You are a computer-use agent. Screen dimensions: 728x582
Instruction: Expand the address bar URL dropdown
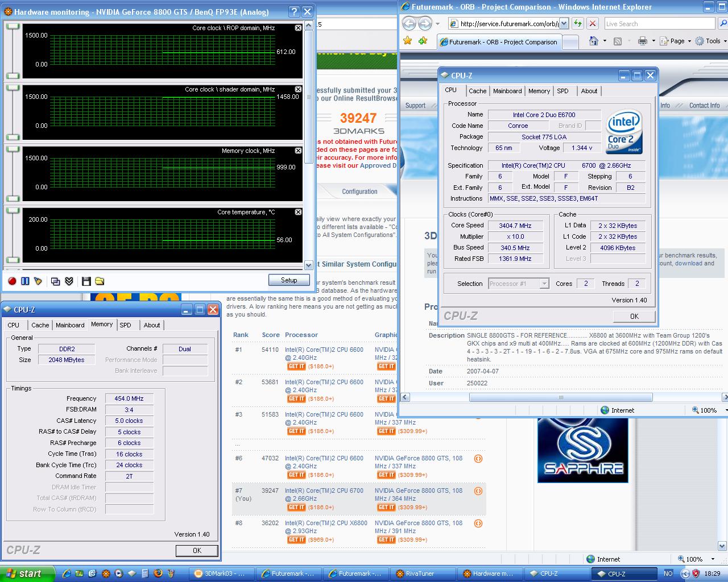564,23
